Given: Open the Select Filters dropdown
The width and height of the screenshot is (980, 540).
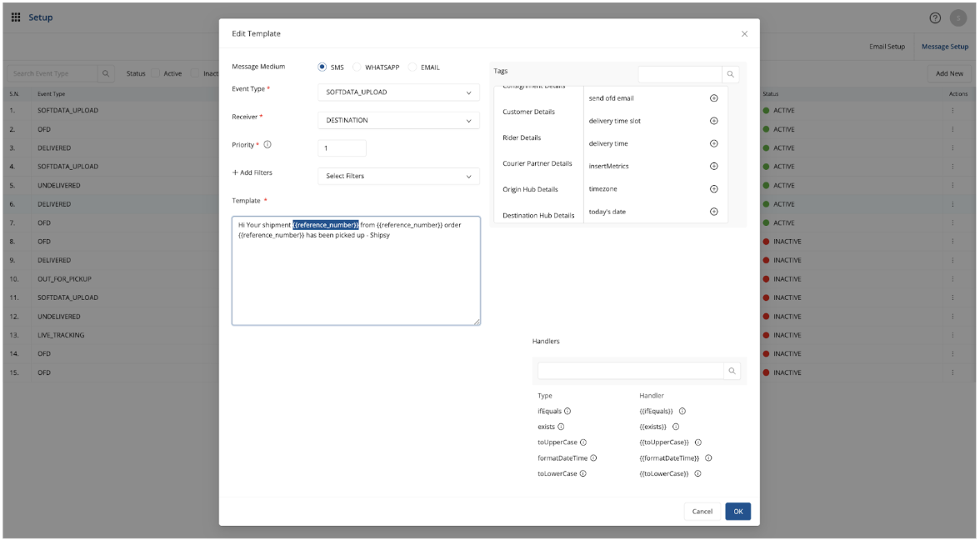Looking at the screenshot, I should point(398,177).
